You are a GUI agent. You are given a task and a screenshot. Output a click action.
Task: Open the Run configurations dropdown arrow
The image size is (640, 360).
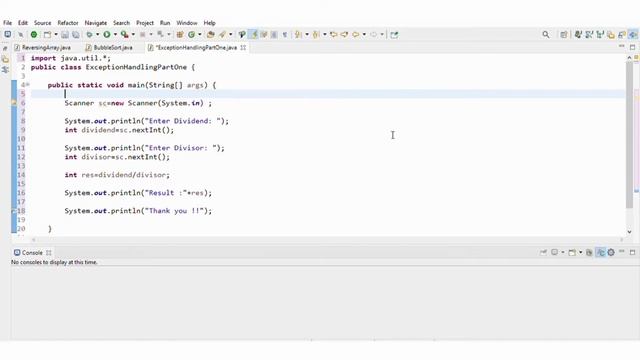[x=115, y=35]
